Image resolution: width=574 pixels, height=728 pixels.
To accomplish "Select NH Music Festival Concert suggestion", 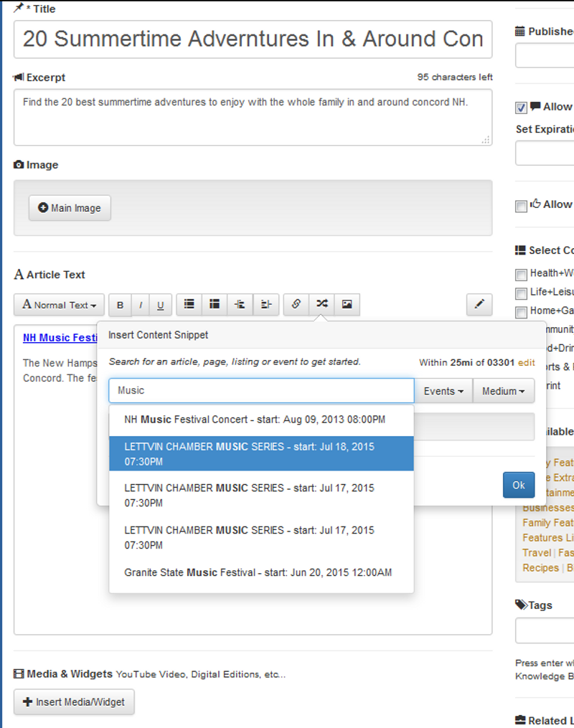I will (261, 420).
